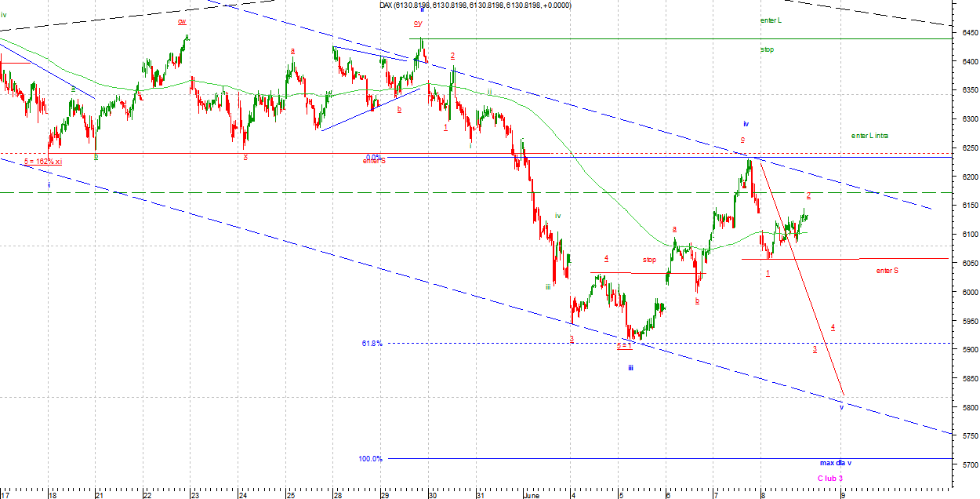Click the 6100 price axis label

pyautogui.click(x=967, y=235)
